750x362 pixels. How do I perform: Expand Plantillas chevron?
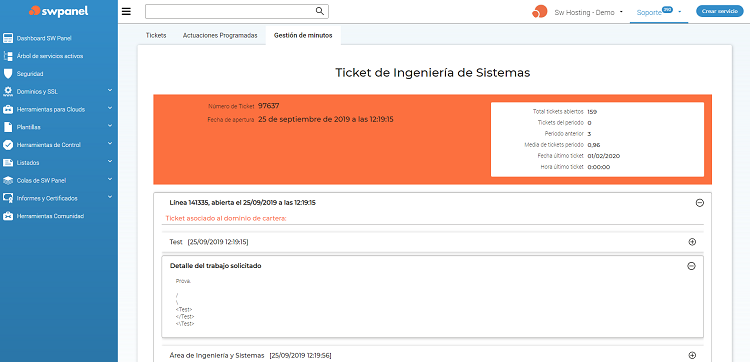(x=110, y=126)
